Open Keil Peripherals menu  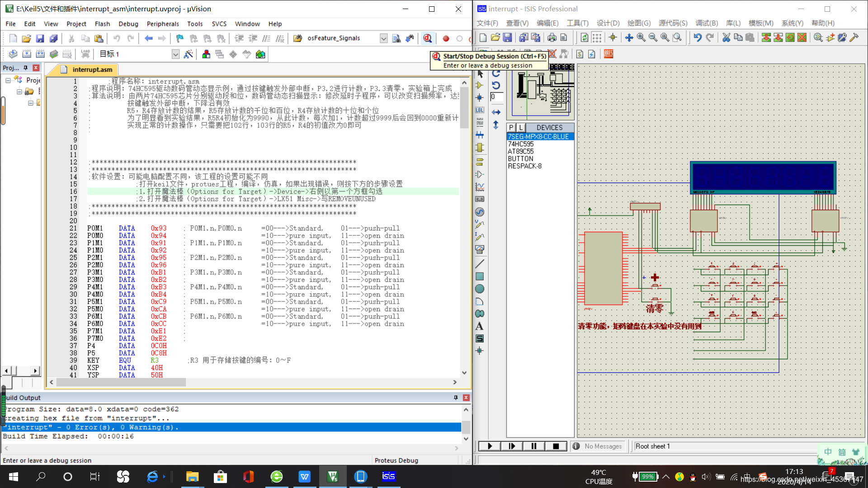click(x=163, y=24)
